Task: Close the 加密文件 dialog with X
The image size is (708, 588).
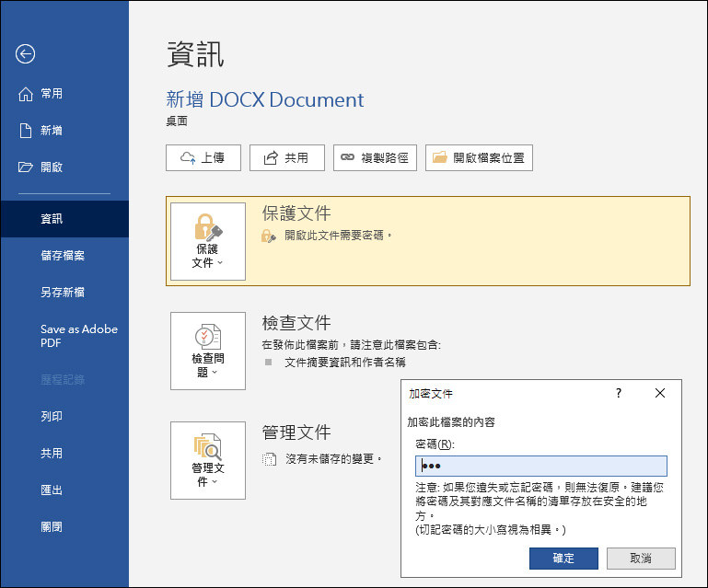Action: click(660, 393)
